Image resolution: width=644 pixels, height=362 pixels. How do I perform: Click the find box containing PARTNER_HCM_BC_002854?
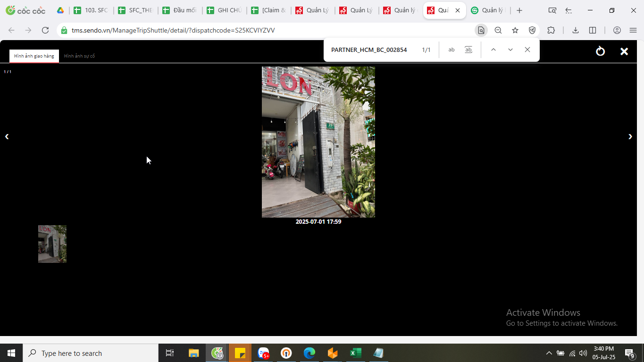[x=369, y=50]
